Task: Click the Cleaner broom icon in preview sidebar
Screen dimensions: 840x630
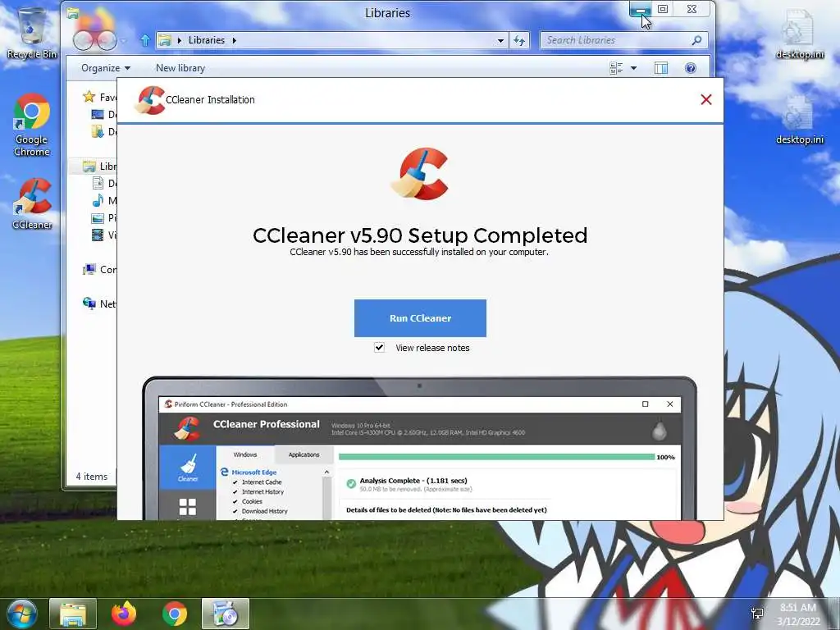Action: pyautogui.click(x=188, y=467)
